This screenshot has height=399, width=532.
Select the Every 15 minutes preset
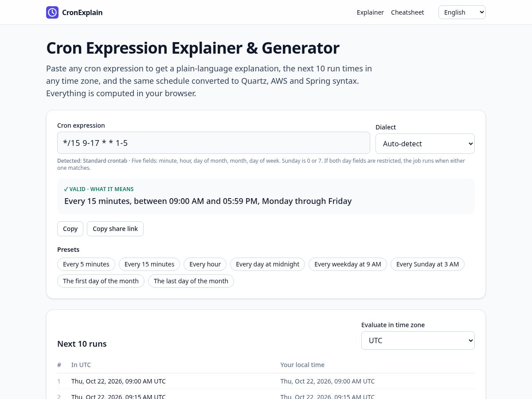click(x=149, y=264)
